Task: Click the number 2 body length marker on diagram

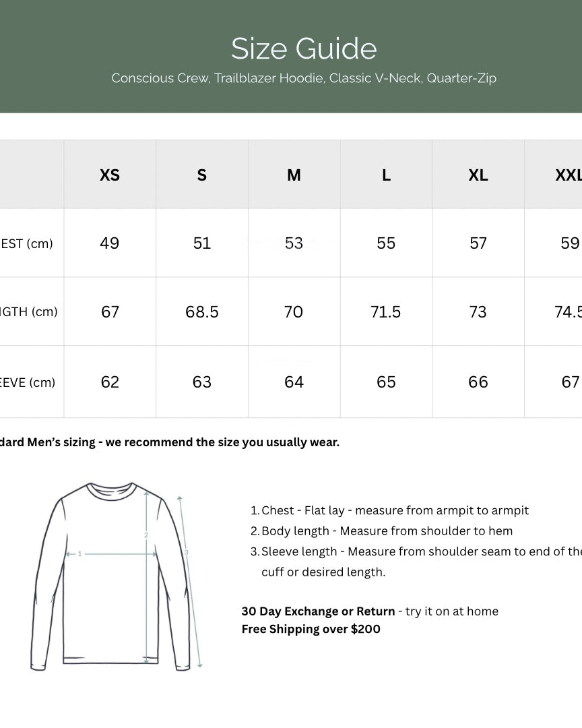Action: click(x=145, y=535)
